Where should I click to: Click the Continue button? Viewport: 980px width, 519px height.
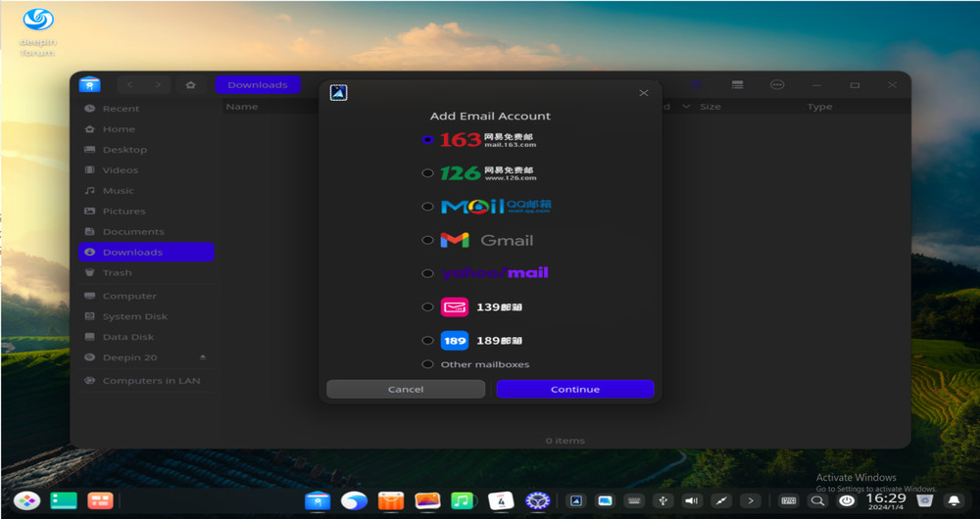coord(575,389)
